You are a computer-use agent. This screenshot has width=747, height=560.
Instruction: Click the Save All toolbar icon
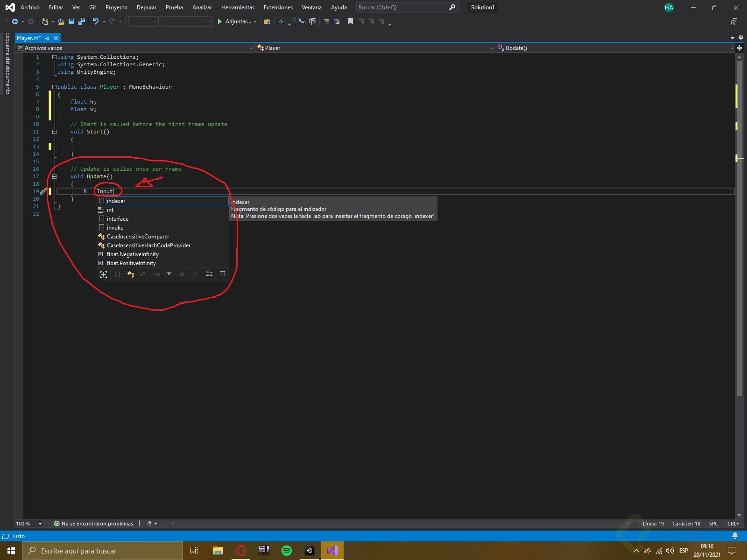point(82,21)
